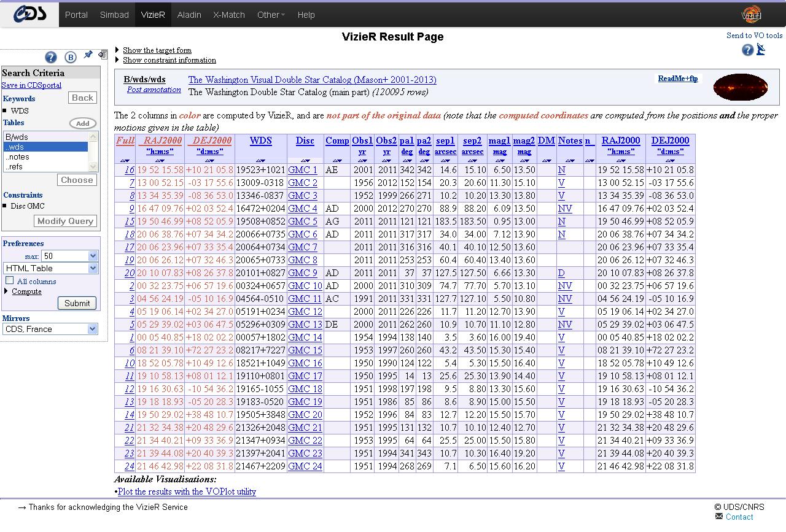Open the Other dropdown in the top bar

271,15
